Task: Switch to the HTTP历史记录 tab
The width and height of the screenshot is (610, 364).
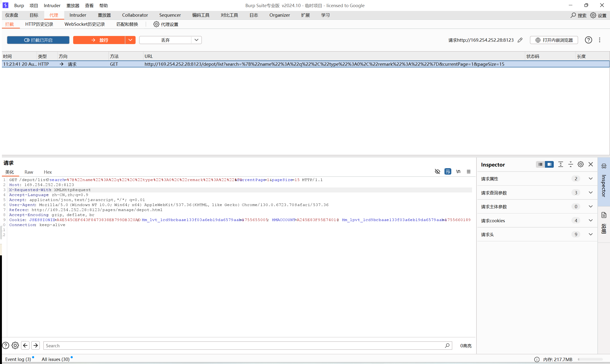Action: point(39,24)
